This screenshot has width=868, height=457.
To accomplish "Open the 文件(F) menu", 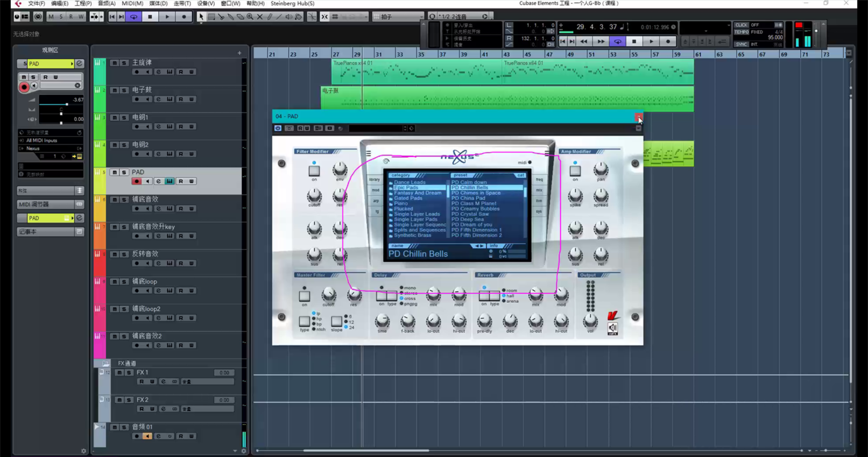I will (x=36, y=4).
